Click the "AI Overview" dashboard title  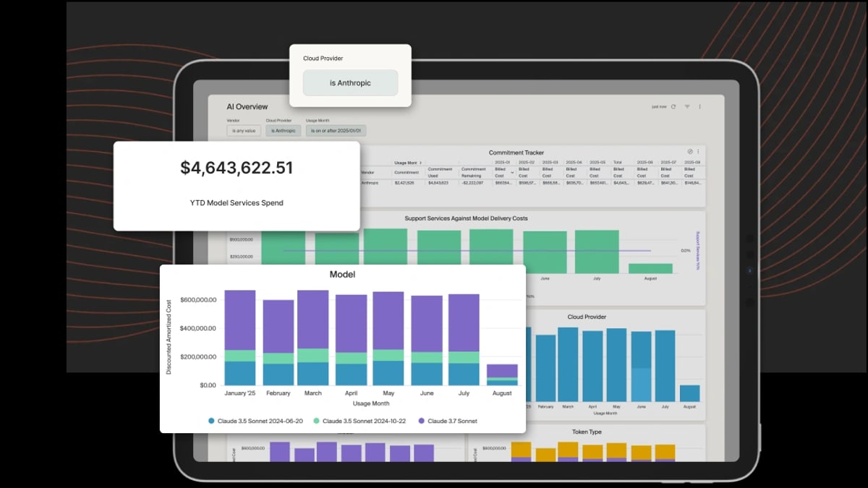point(247,107)
